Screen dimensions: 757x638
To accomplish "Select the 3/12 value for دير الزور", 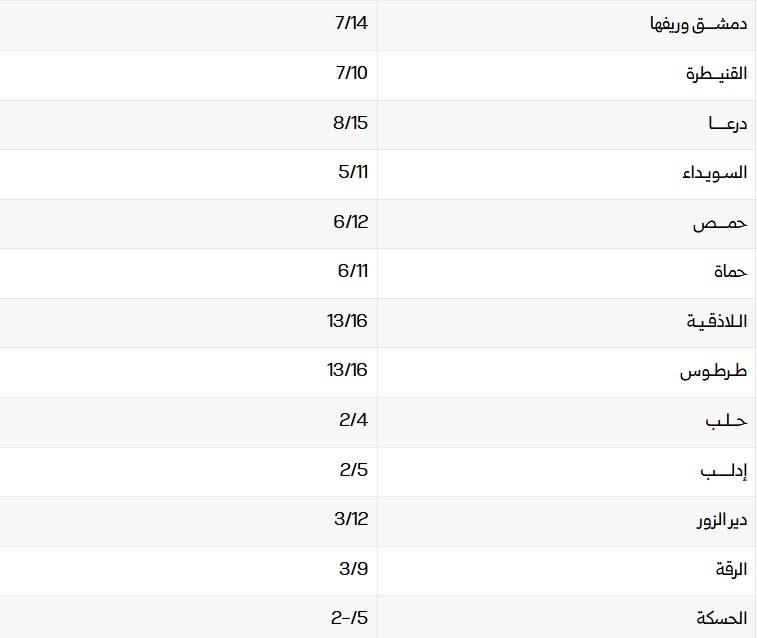I will click(x=352, y=519).
